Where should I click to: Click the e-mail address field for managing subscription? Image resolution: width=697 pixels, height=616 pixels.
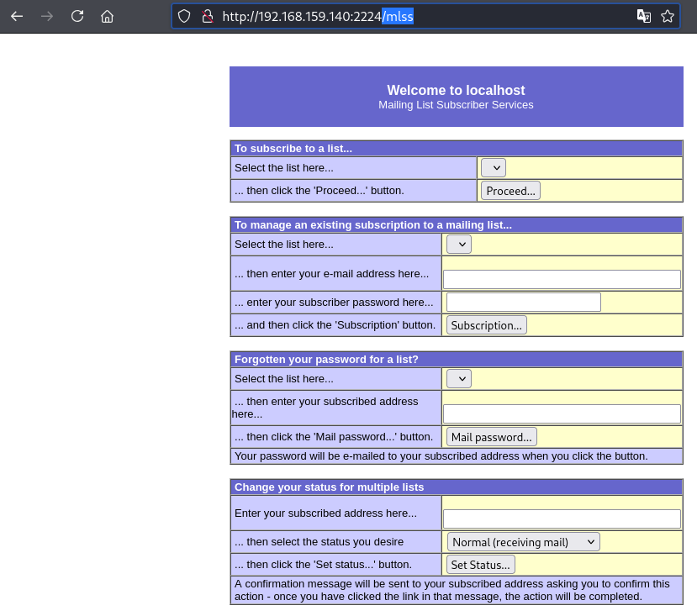[x=562, y=280]
